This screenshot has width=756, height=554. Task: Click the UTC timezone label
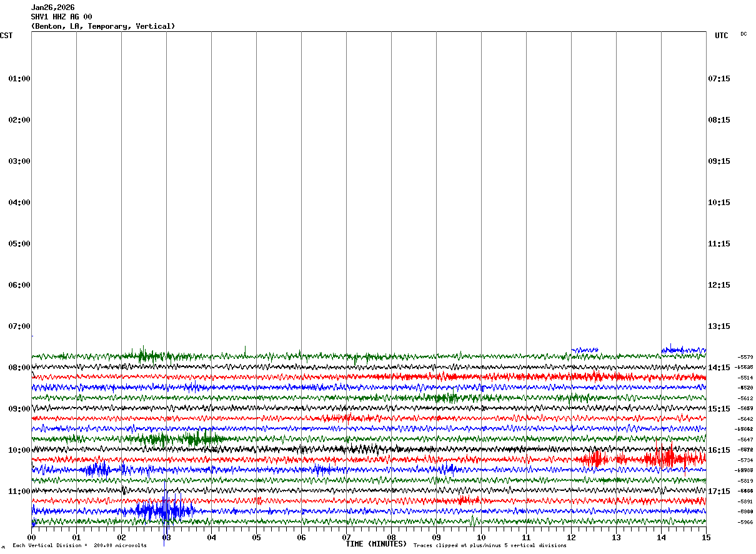pos(722,36)
